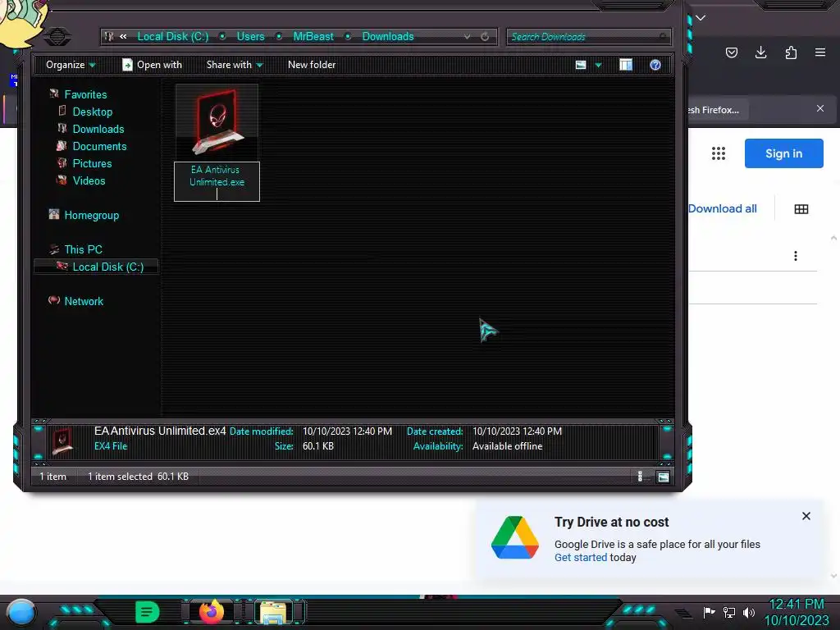Open File Explorer from the taskbar

273,612
